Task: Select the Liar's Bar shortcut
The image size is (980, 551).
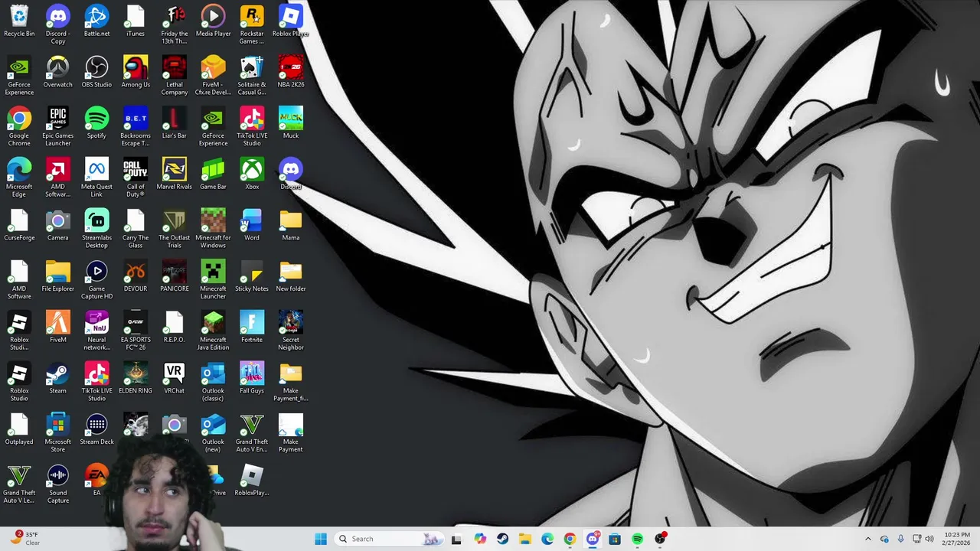Action: tap(174, 124)
